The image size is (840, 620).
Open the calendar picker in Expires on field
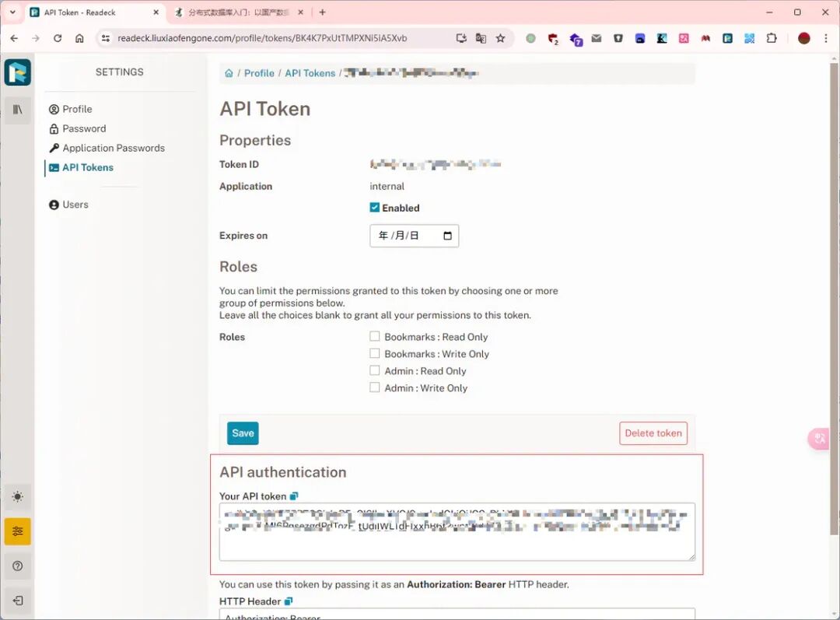click(448, 236)
